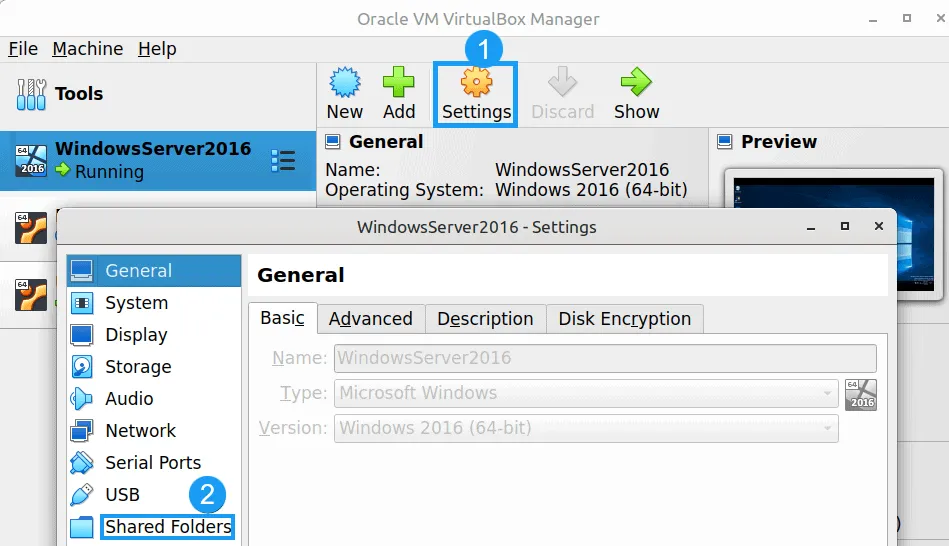Viewport: 949px width, 546px height.
Task: Open the Shared Folders settings category
Action: [x=154, y=527]
